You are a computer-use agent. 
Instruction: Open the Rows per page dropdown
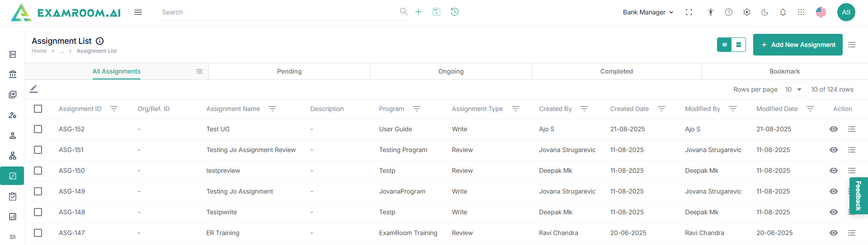(793, 89)
